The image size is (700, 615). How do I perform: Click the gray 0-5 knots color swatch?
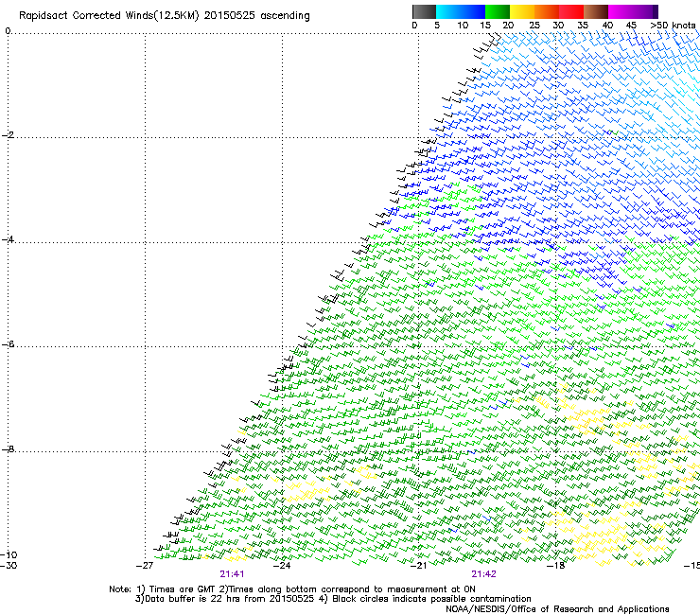click(424, 11)
